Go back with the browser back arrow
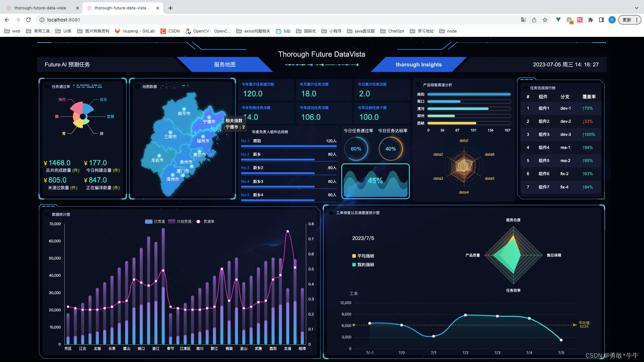The image size is (644, 362). (7, 20)
